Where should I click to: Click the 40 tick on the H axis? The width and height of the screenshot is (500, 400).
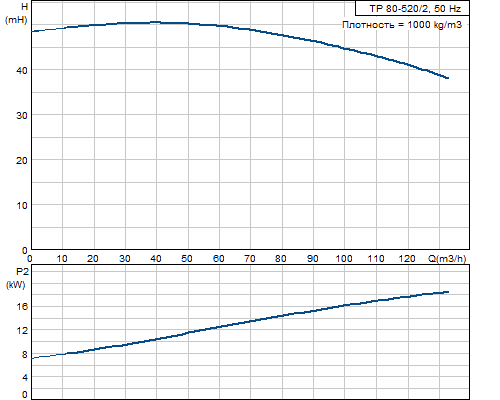(x=22, y=70)
